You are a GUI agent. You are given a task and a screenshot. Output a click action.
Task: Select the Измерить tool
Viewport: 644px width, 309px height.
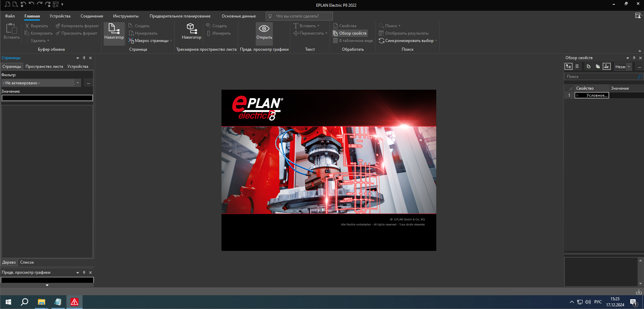pyautogui.click(x=220, y=33)
